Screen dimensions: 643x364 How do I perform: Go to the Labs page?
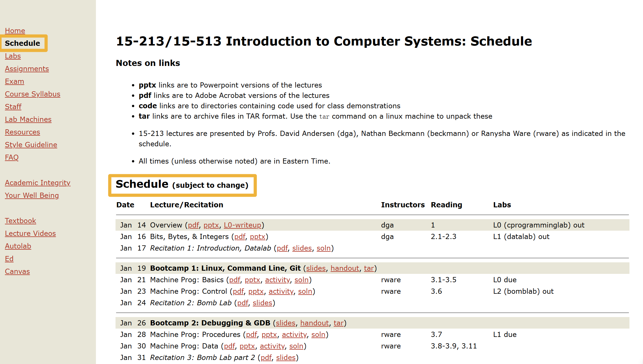coord(13,56)
